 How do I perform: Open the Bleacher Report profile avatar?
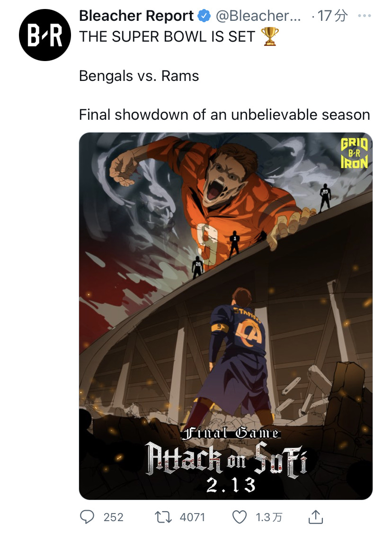[45, 35]
